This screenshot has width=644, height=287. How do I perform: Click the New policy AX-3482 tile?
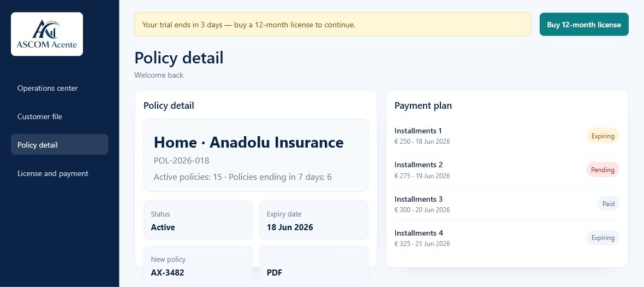(198, 266)
